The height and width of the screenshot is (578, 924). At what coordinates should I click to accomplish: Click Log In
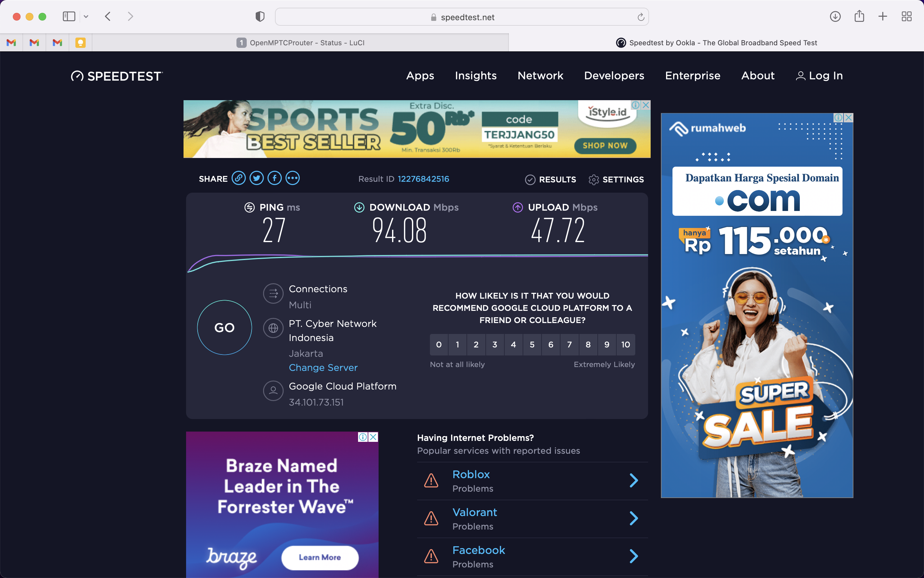819,76
